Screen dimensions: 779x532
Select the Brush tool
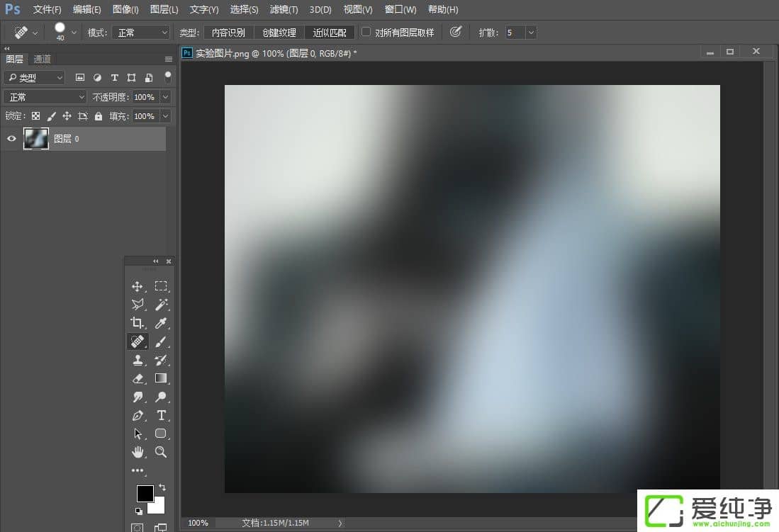point(161,341)
